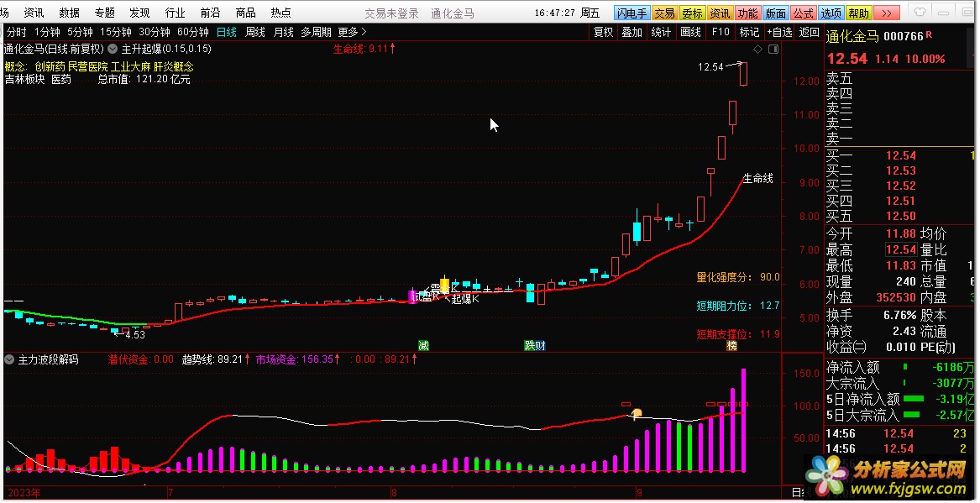
Task: Click the blue 版面 button
Action: [776, 13]
